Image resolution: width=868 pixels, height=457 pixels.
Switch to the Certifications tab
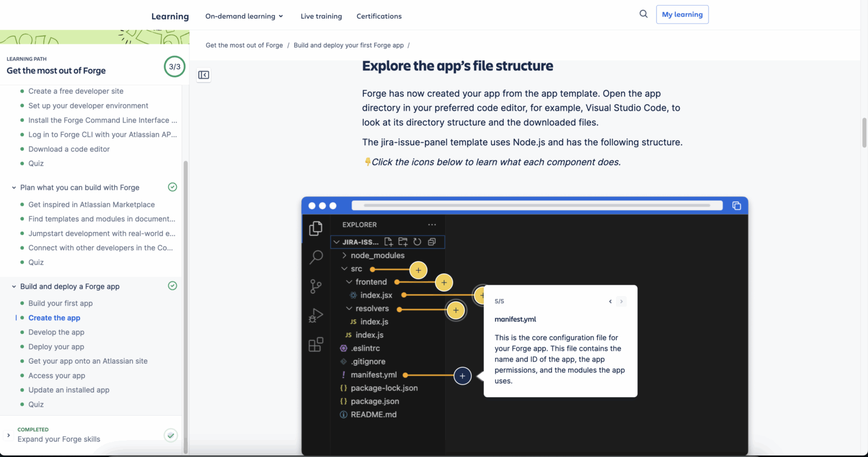point(379,16)
